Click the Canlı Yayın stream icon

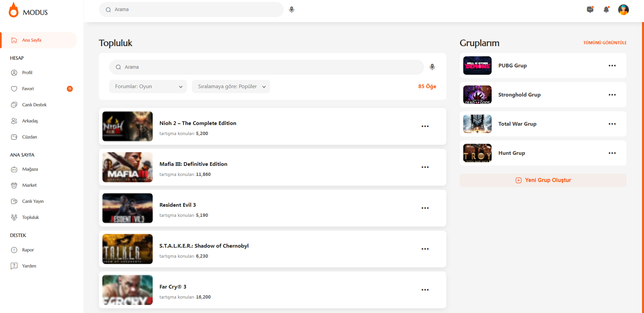14,201
